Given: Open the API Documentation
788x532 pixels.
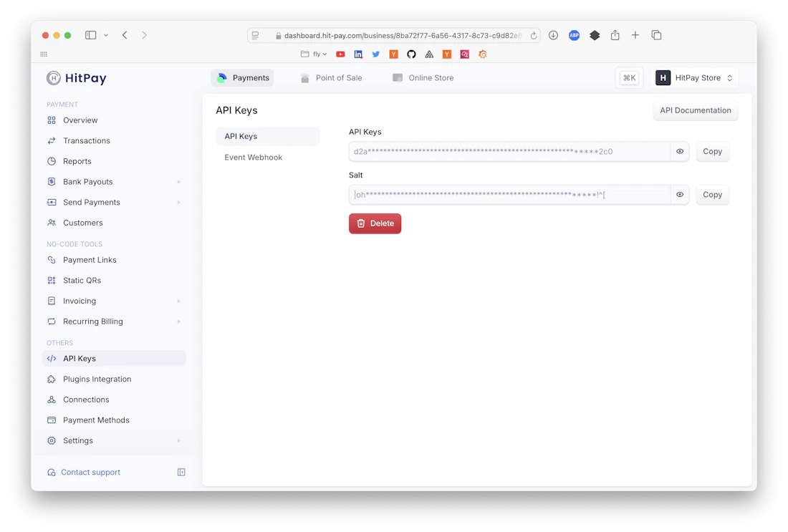Looking at the screenshot, I should pyautogui.click(x=695, y=110).
